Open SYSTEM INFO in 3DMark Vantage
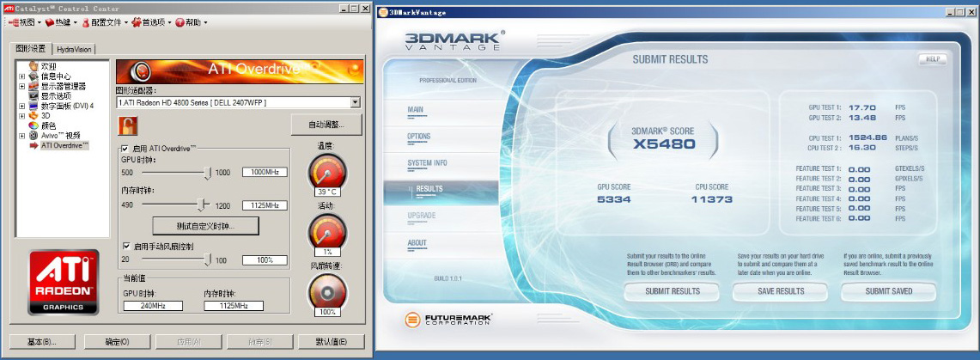Image resolution: width=980 pixels, height=360 pixels. 428,163
